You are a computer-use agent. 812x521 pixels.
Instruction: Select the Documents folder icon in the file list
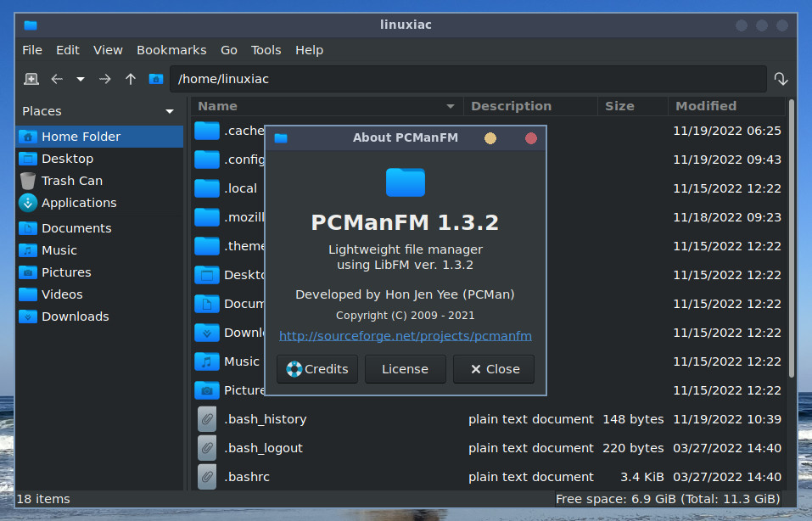click(x=207, y=304)
